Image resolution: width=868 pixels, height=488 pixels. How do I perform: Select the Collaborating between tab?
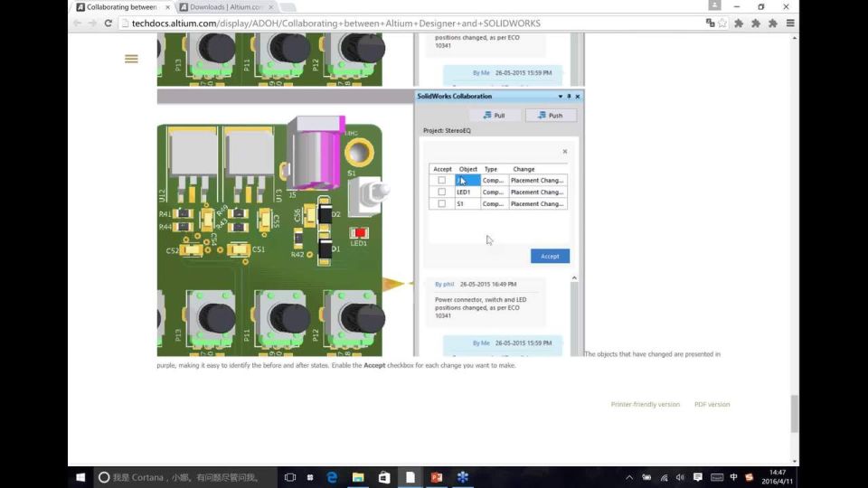point(122,7)
